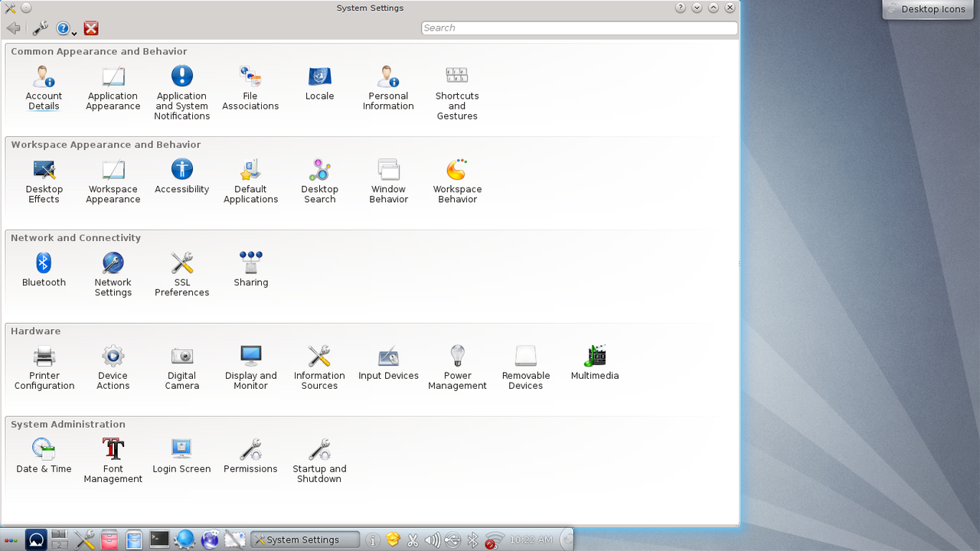Click the Back arrow toolbar button

[x=13, y=28]
